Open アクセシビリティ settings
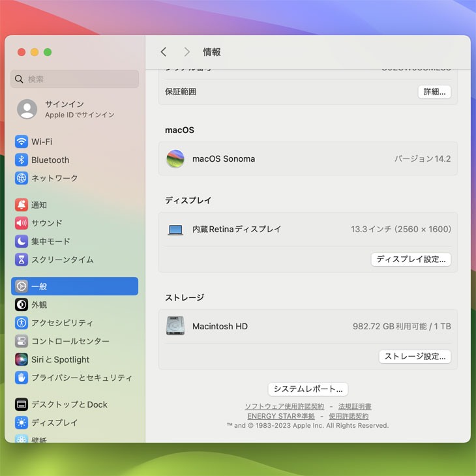This screenshot has height=476, width=476. pos(74,323)
